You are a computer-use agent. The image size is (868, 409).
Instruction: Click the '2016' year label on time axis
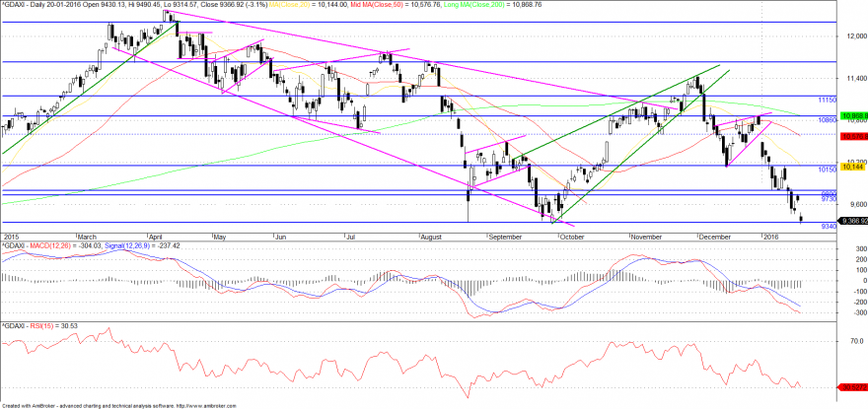771,237
